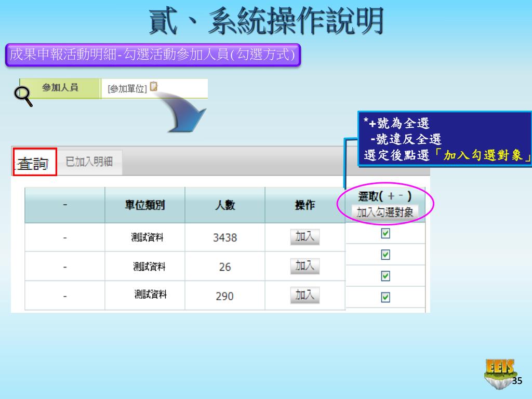Click the 3438 count cell
This screenshot has width=532, height=399.
pos(225,237)
